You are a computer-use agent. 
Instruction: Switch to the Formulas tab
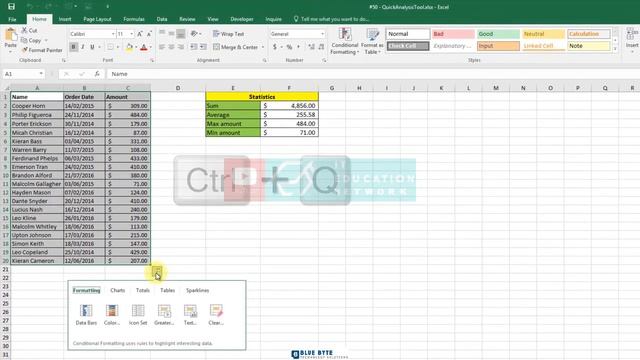[x=134, y=19]
